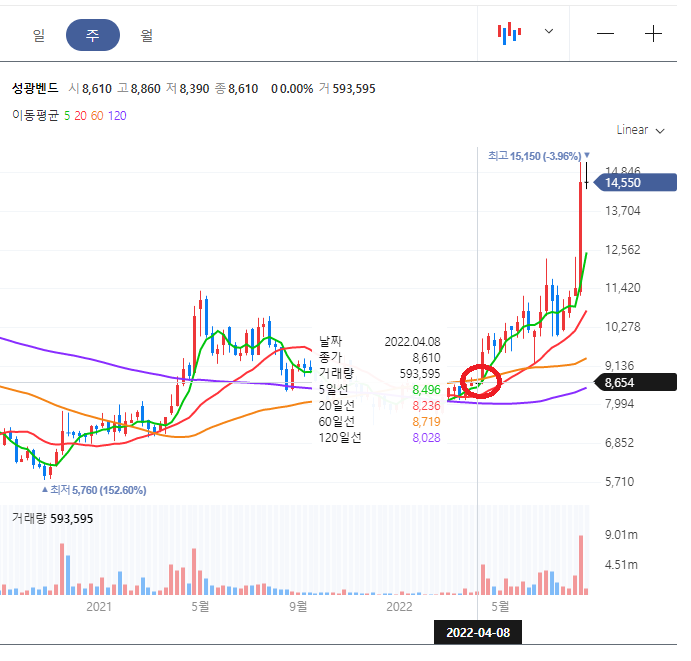Click the 2021 time axis label
The width and height of the screenshot is (691, 661).
[x=99, y=607]
